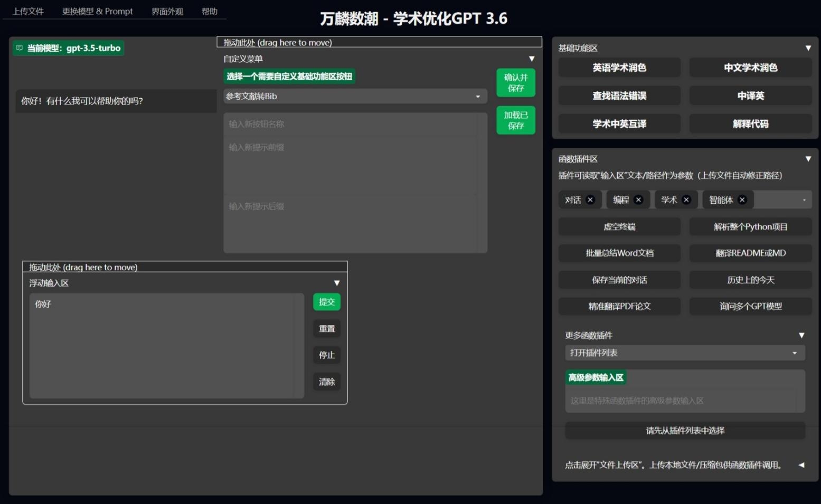The image size is (821, 504).
Task: Run the 翻译README或MD plugin
Action: click(750, 253)
